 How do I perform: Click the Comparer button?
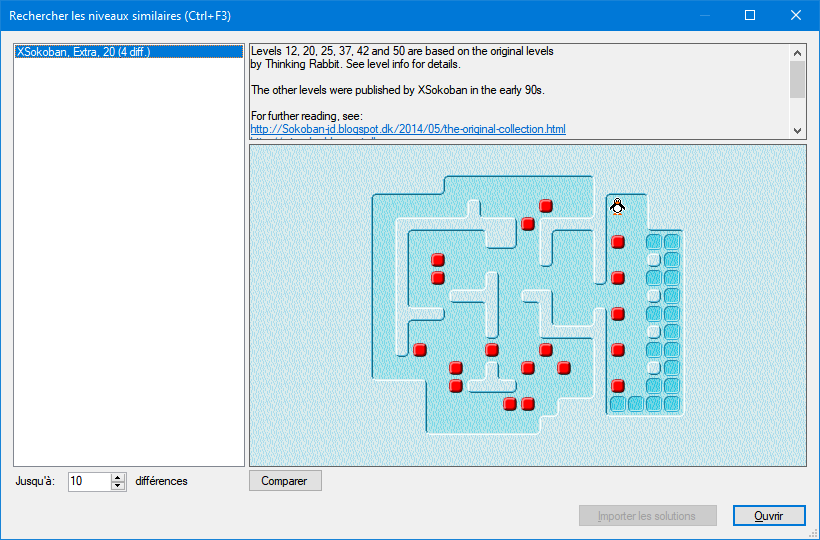[x=285, y=481]
